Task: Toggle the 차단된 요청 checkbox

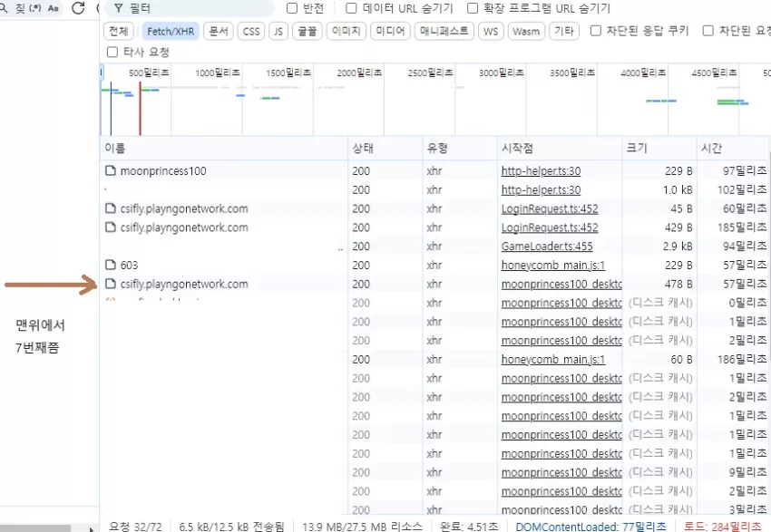Action: 708,31
